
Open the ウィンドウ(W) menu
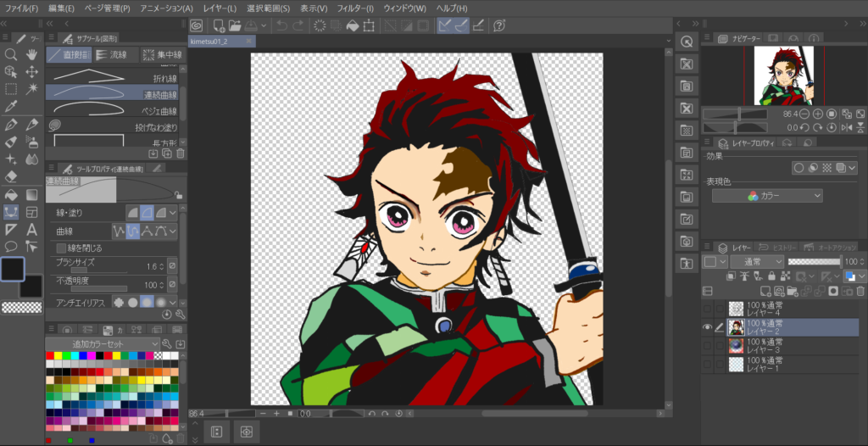[x=404, y=8]
